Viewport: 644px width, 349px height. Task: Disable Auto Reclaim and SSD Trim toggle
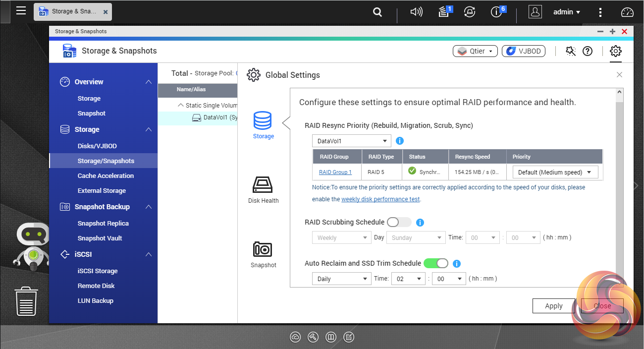point(435,263)
